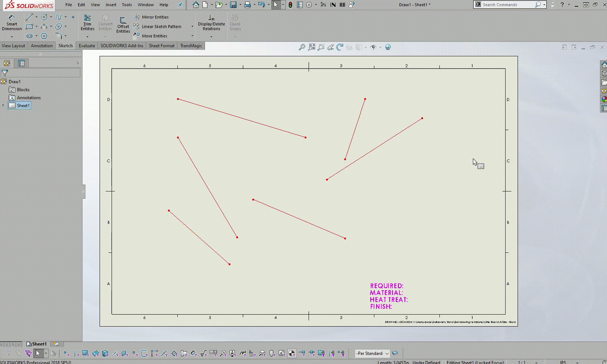Click Move Entities

150,36
